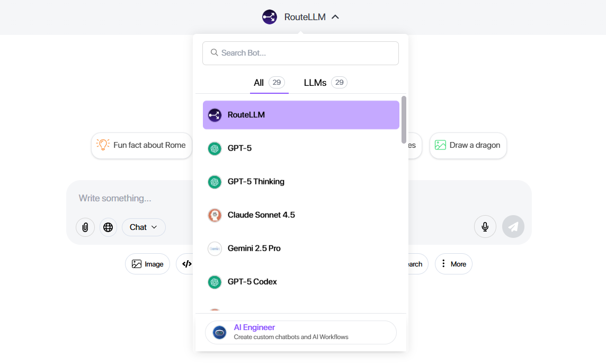Attach a file with paperclip icon
Image resolution: width=606 pixels, height=364 pixels.
click(x=85, y=227)
